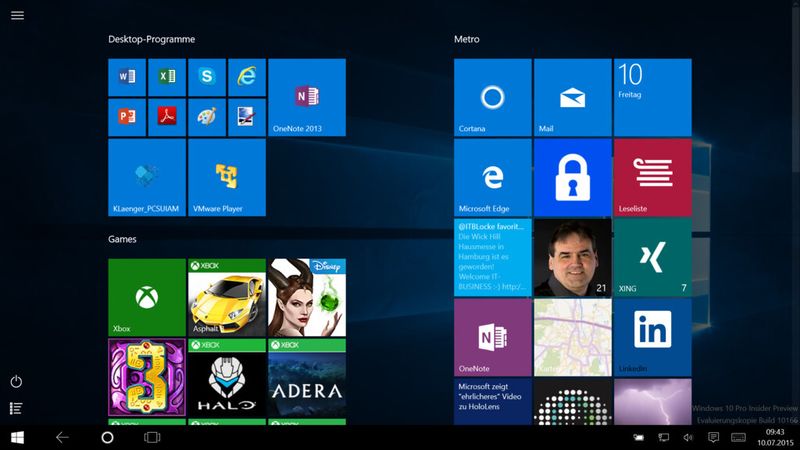
Task: Open the Xbox app tile
Action: (x=147, y=297)
